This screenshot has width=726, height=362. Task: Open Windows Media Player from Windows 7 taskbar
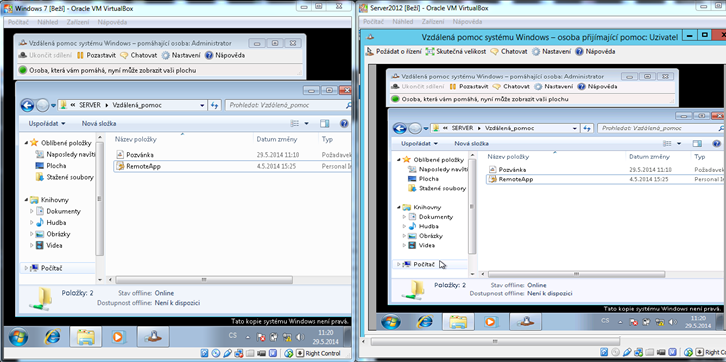pyautogui.click(x=118, y=337)
